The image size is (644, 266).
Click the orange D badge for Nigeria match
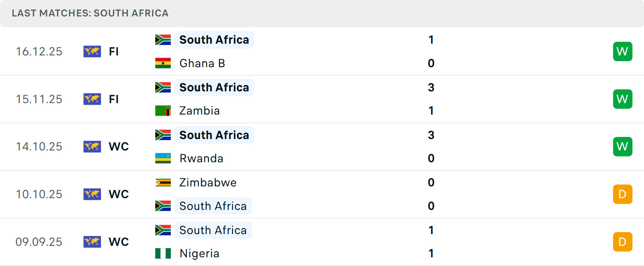[x=623, y=242]
